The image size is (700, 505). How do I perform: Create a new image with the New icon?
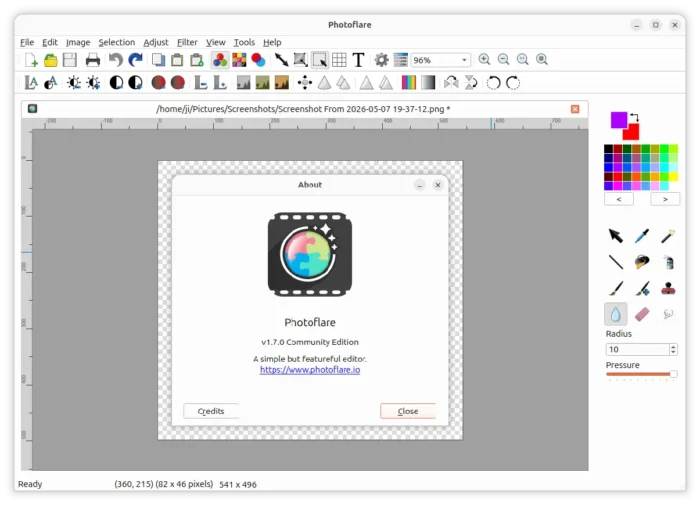point(31,60)
